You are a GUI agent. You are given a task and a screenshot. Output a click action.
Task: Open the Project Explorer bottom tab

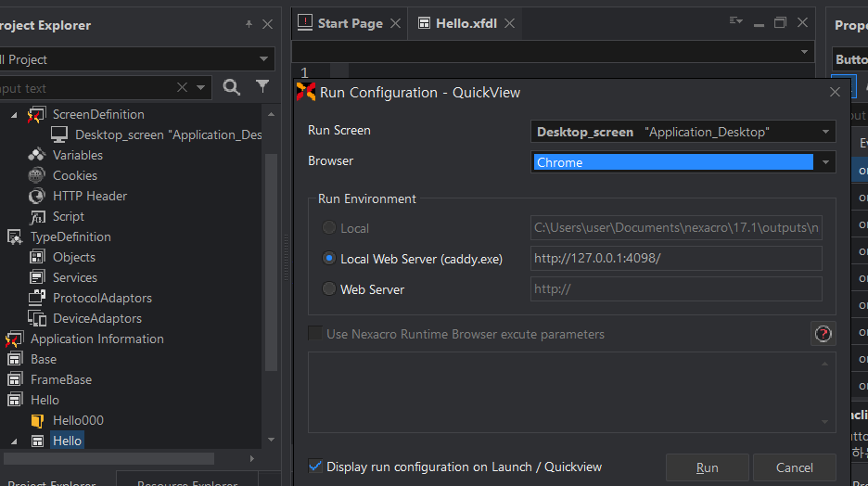click(x=53, y=480)
